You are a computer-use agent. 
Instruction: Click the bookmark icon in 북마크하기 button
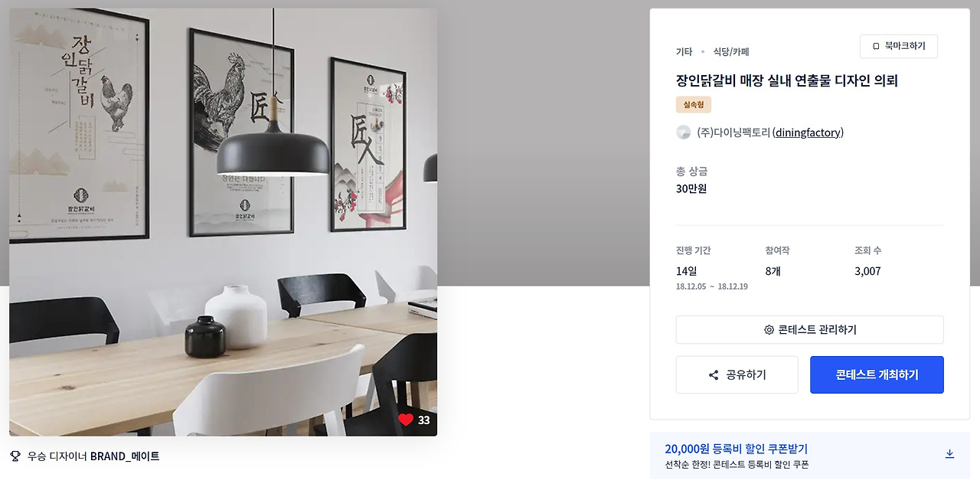pos(876,46)
